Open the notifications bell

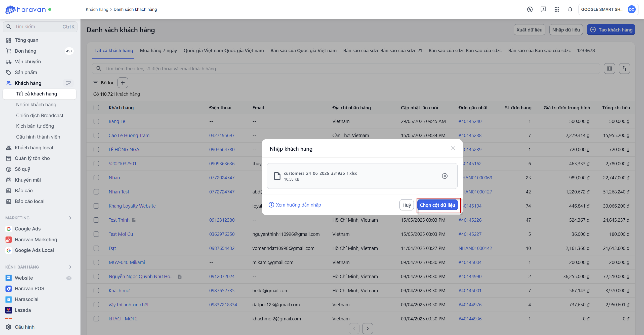pyautogui.click(x=570, y=9)
